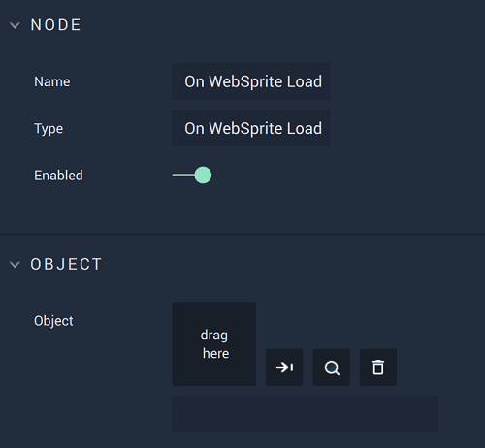Collapse the NODE section chevron

(15, 25)
